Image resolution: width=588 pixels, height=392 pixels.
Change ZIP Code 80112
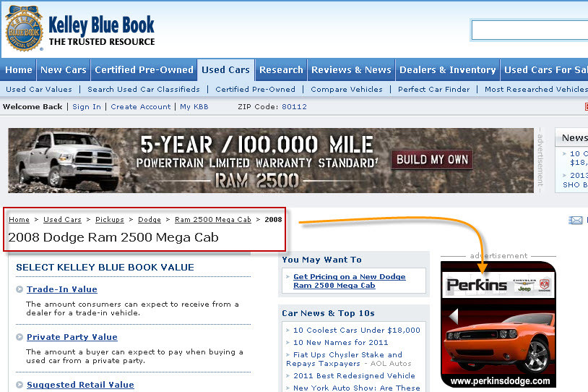pyautogui.click(x=295, y=106)
